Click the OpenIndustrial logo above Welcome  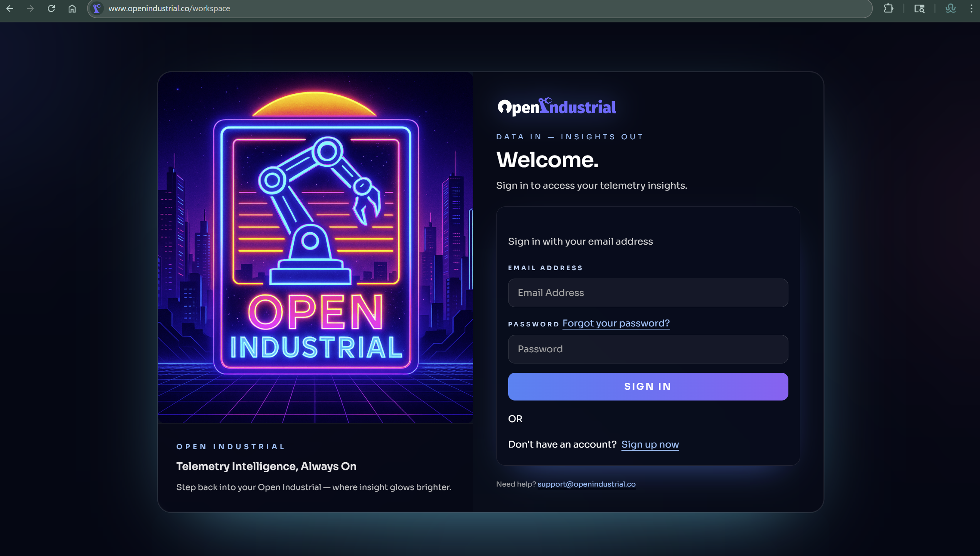click(557, 106)
